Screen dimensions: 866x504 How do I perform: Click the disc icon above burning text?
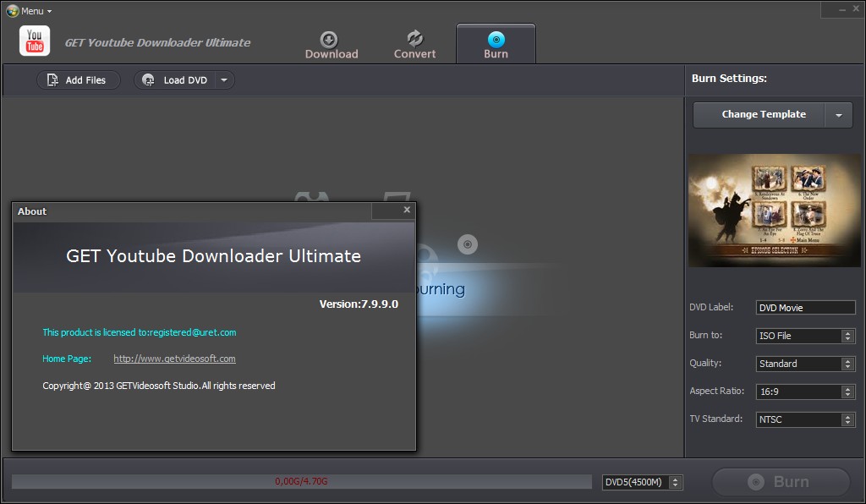467,244
